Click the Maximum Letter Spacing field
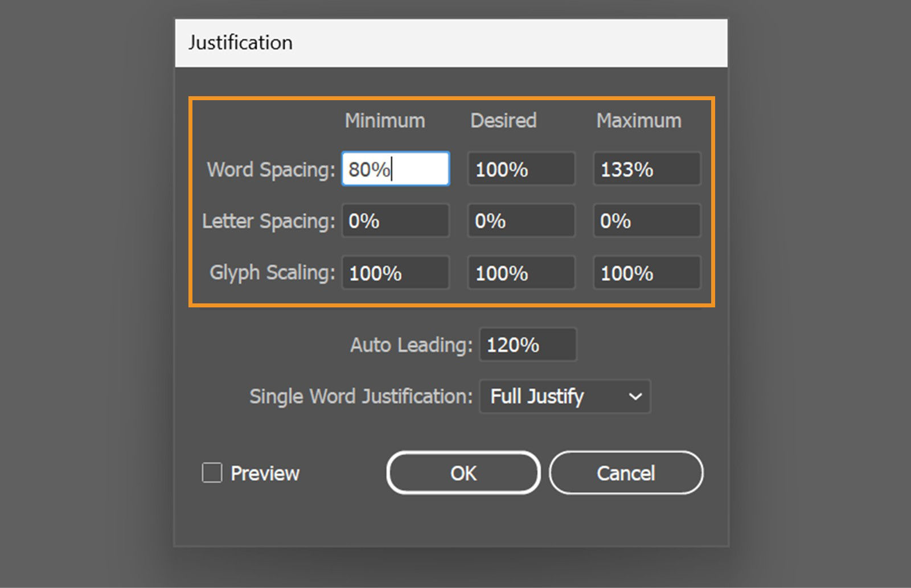 (646, 220)
